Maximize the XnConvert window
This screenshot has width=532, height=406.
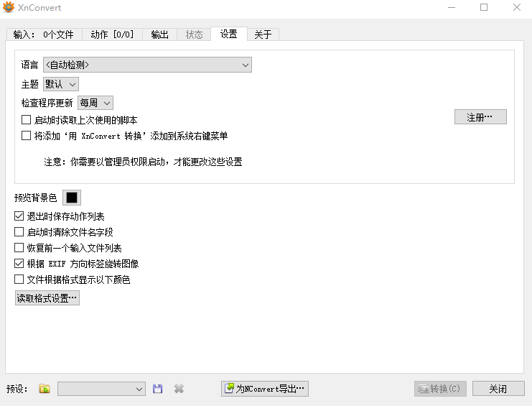point(484,7)
